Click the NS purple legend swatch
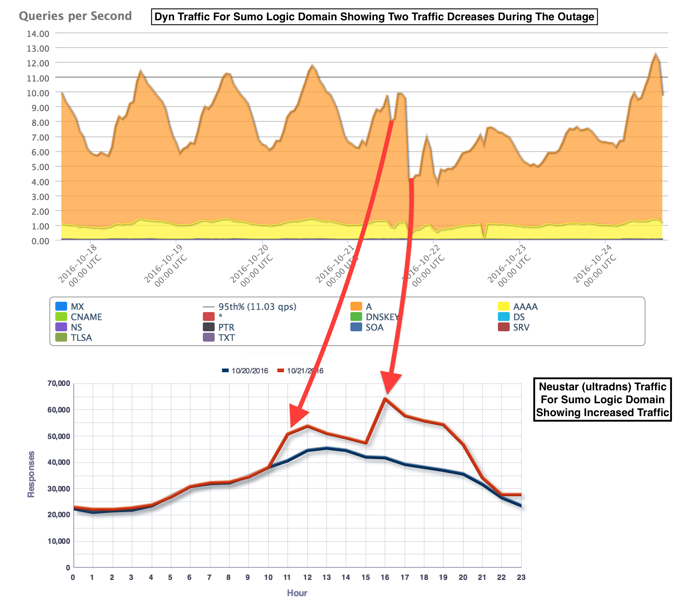700x605 pixels. [61, 327]
